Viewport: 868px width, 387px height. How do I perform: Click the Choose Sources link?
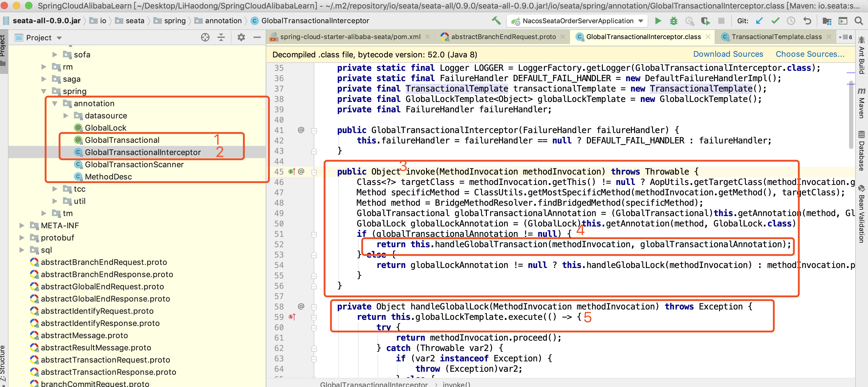810,54
